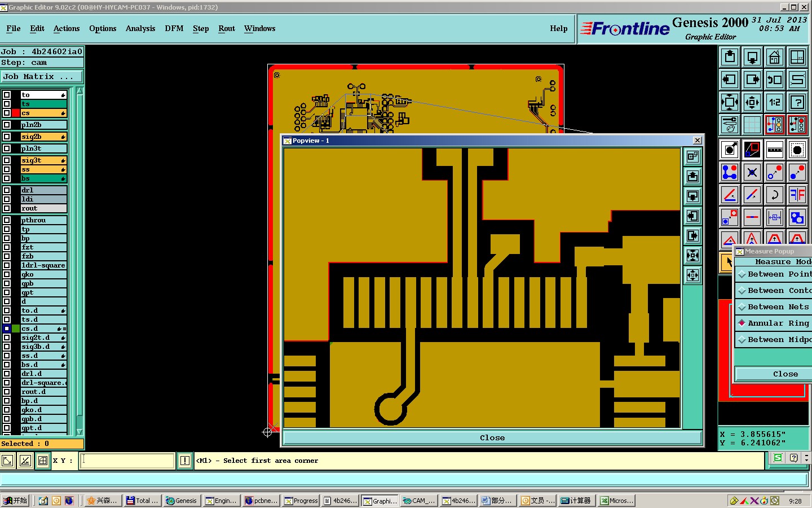Click the blue X delete feature icon
The image size is (812, 508).
[752, 172]
